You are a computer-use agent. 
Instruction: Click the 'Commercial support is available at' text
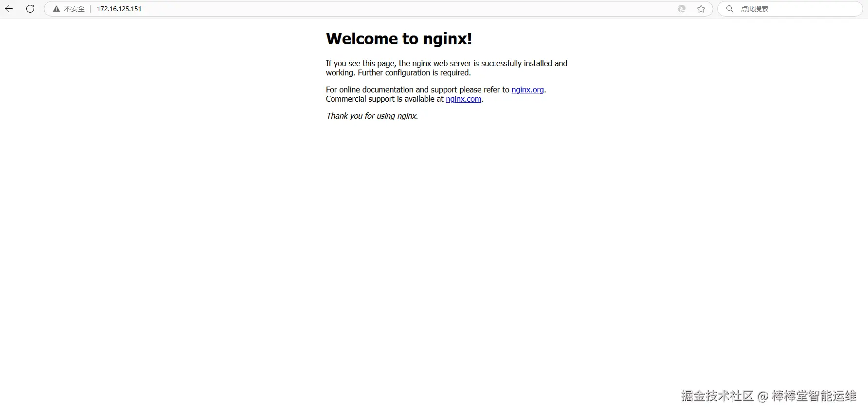385,99
